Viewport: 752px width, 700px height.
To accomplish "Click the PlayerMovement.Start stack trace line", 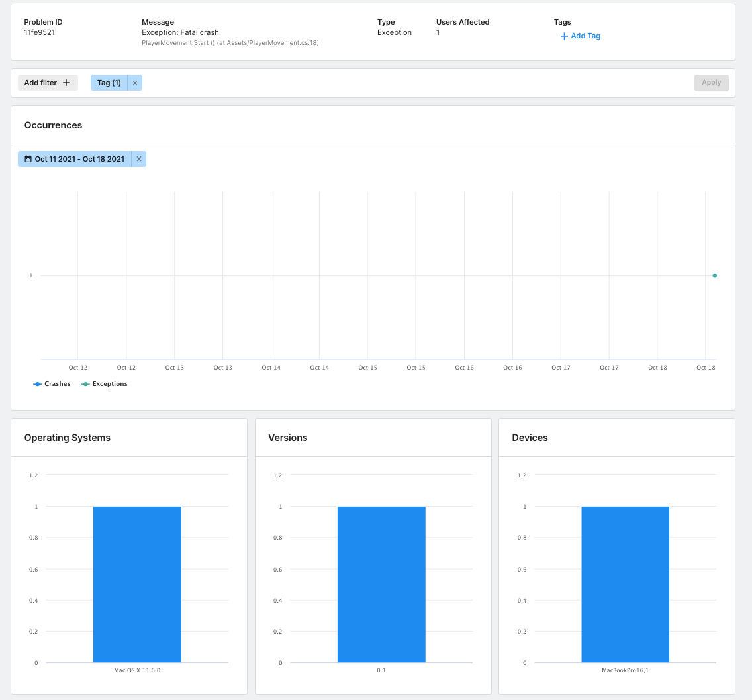I will click(x=230, y=43).
